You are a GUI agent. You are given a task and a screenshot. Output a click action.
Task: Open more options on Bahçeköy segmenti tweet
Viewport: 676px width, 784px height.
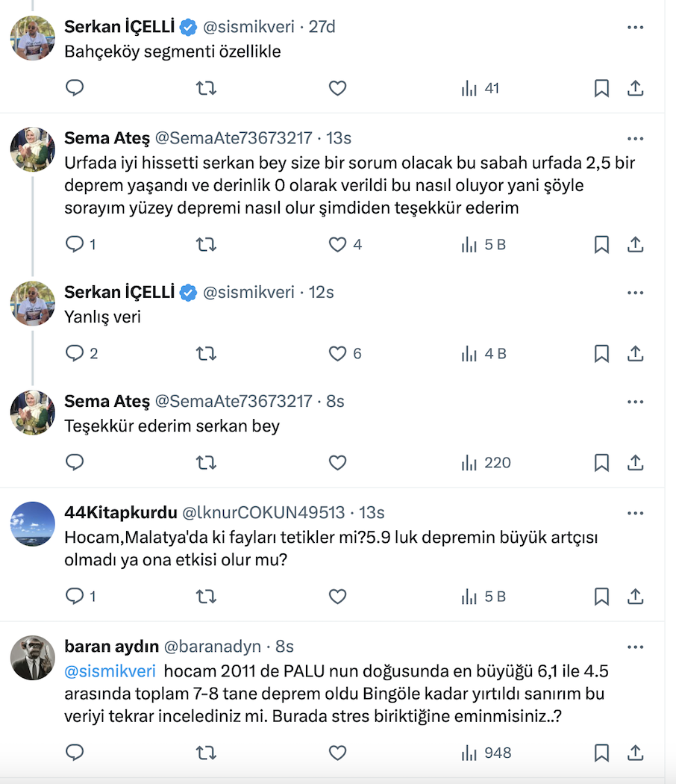[635, 28]
